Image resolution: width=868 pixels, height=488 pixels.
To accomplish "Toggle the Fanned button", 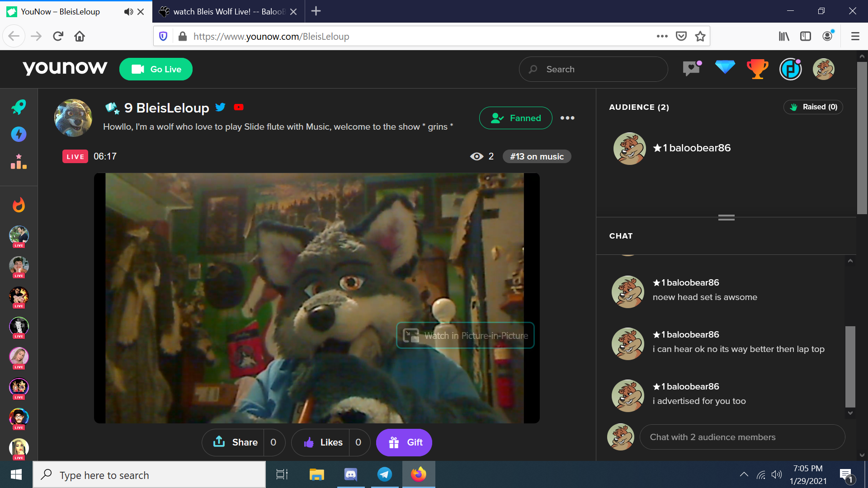I will tap(516, 118).
